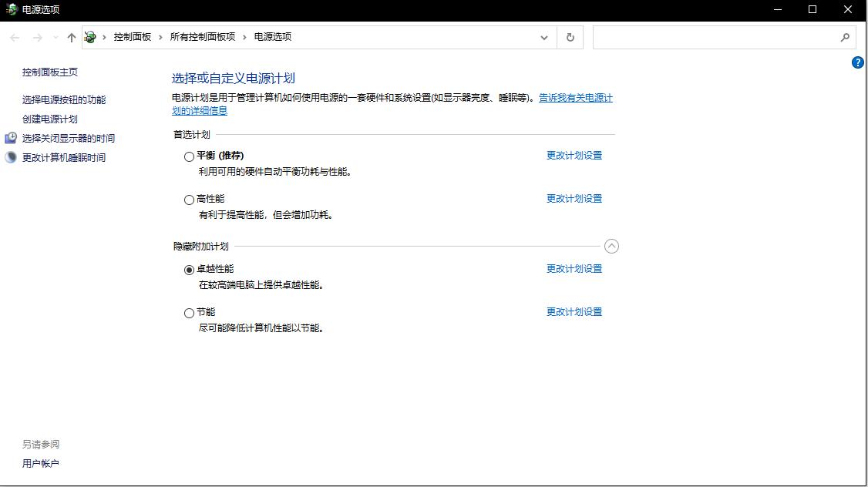Open the help question mark icon
Screen dimensions: 868x487
click(858, 62)
